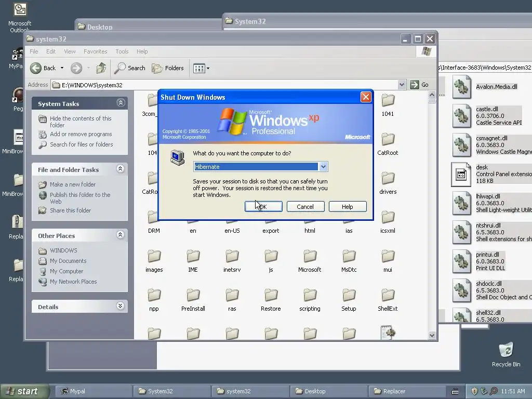Expand the Address bar dropdown
Viewport: 532px width, 399px height.
point(402,85)
